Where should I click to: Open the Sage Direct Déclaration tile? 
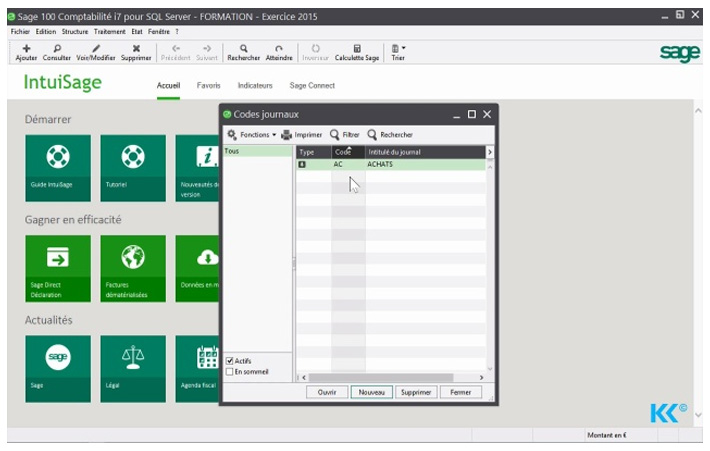coord(57,268)
